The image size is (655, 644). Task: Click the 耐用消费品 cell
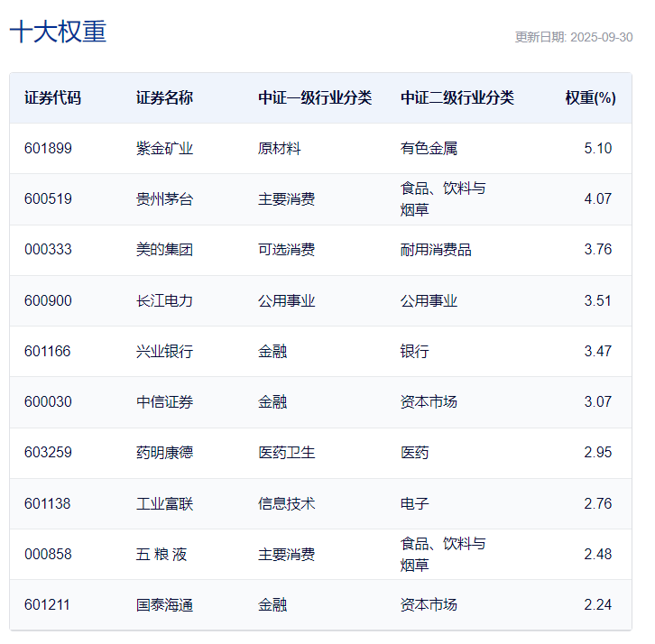click(436, 249)
